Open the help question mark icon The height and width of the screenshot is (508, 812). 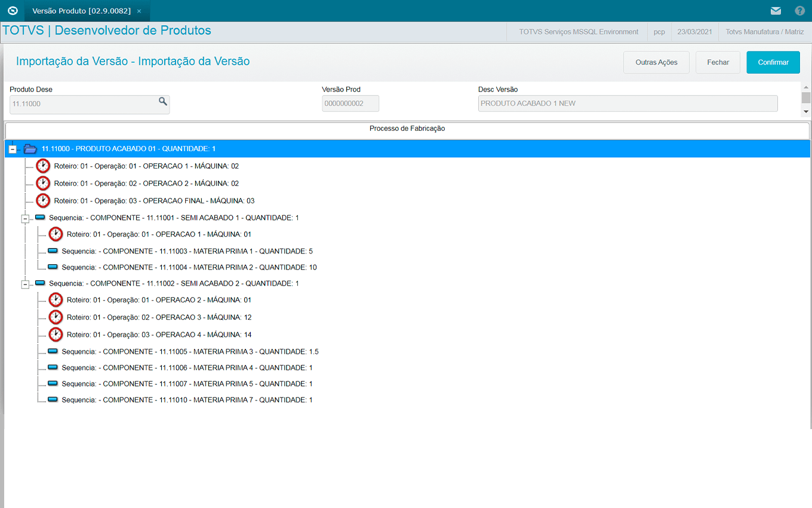pyautogui.click(x=800, y=11)
